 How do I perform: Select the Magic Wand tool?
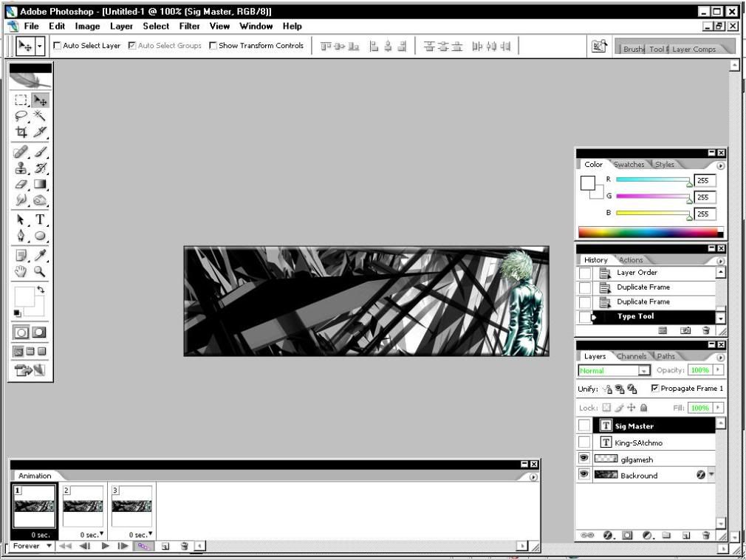pyautogui.click(x=40, y=116)
